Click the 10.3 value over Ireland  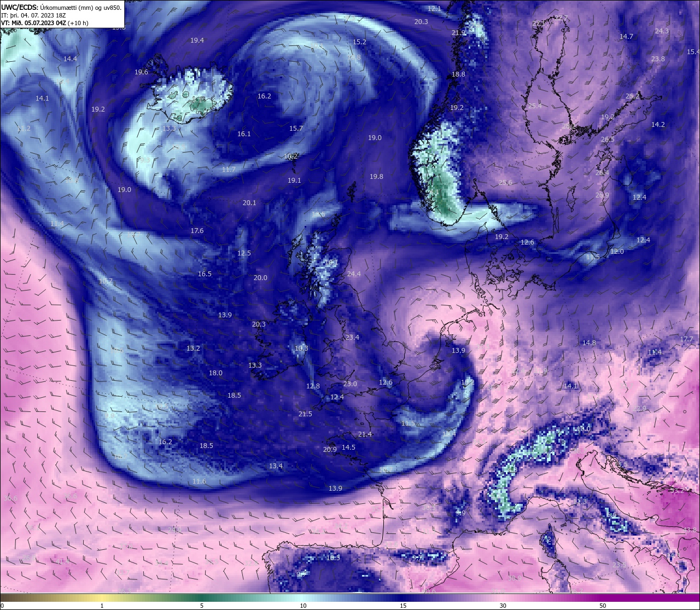click(301, 348)
